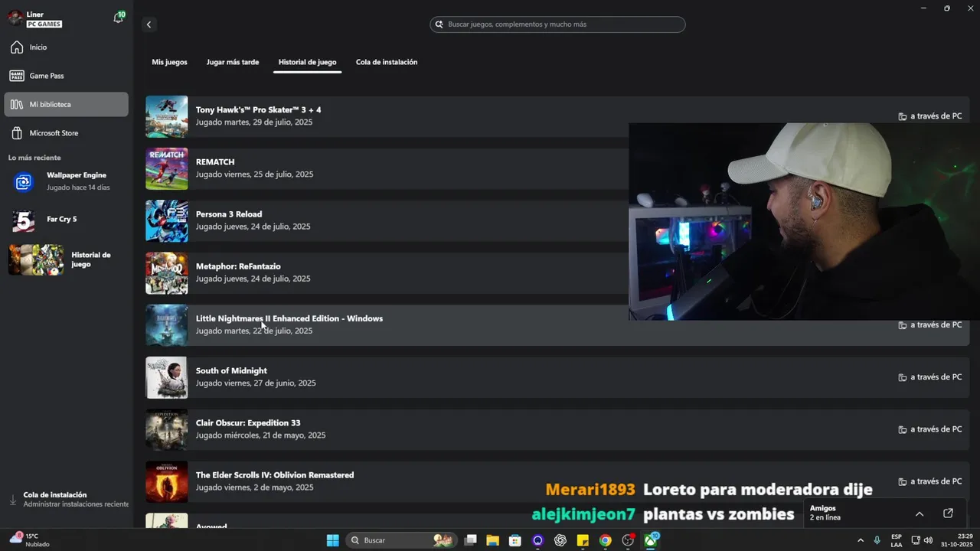
Task: Open ChatGPT taskbar icon
Action: [x=560, y=540]
